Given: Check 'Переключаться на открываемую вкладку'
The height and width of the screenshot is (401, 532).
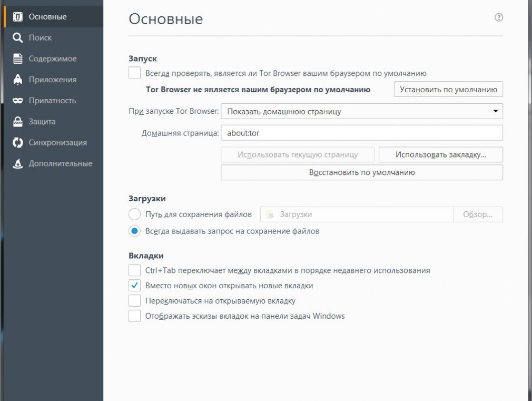Looking at the screenshot, I should click(x=134, y=301).
